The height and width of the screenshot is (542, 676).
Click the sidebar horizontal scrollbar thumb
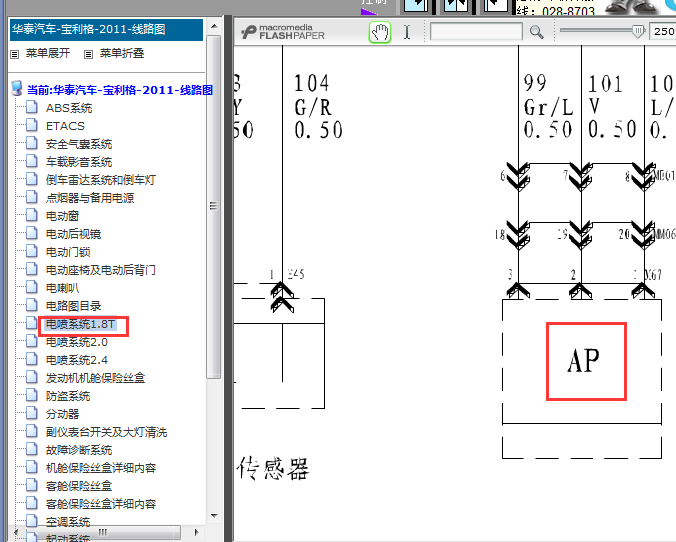(103, 532)
